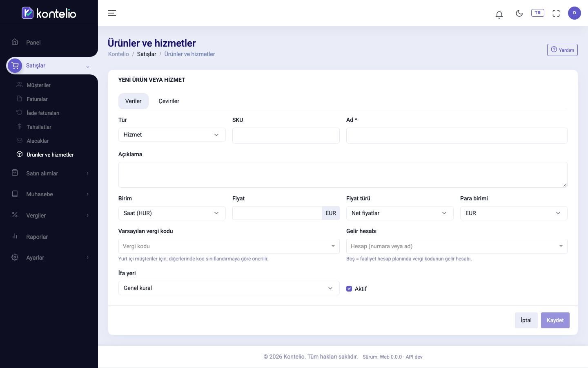Expand the Fiyat türü Net fiyatlar dropdown

pos(400,213)
